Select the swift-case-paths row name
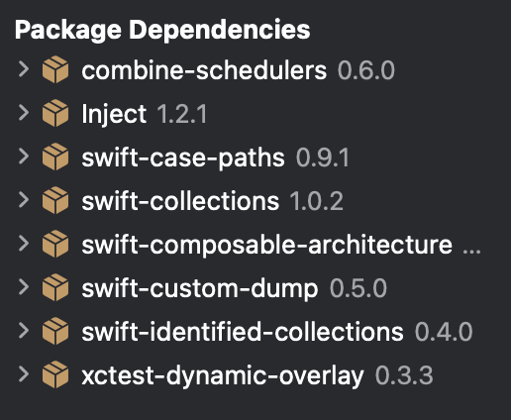 click(x=183, y=158)
